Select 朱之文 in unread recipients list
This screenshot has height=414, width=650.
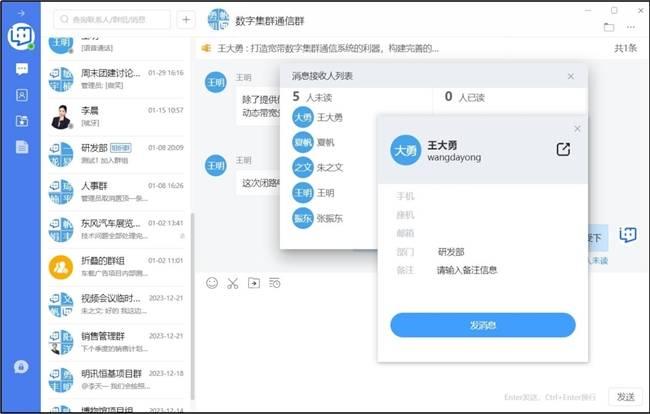pos(318,167)
